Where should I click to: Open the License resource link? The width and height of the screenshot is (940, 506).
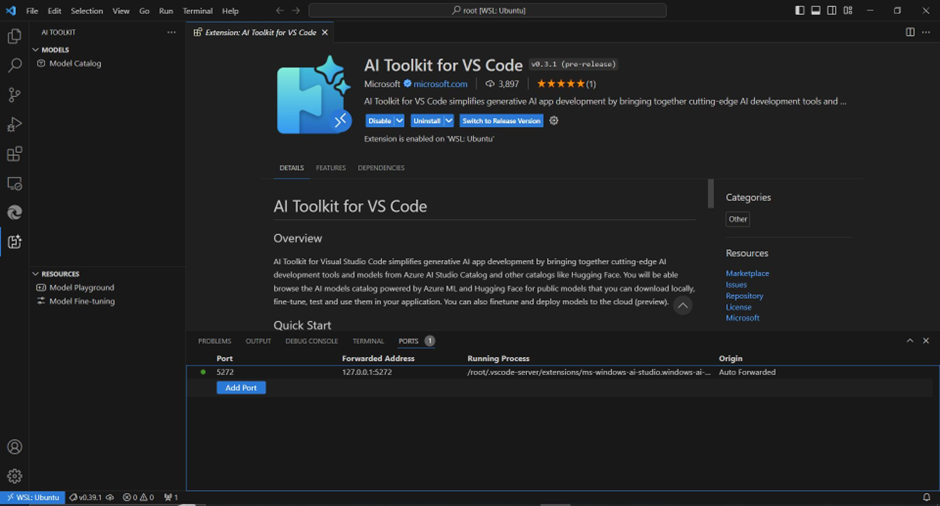pos(738,307)
